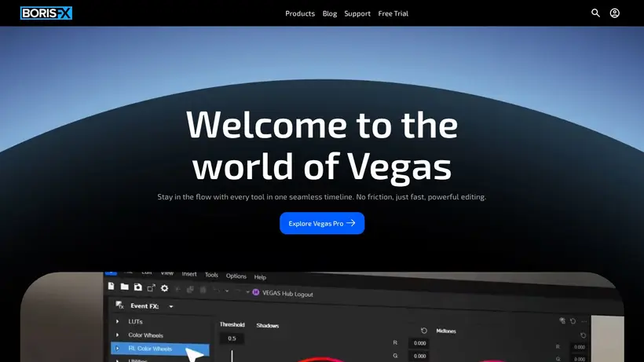Click the Midtones label
Viewport: 644px width, 362px height.
point(446,331)
